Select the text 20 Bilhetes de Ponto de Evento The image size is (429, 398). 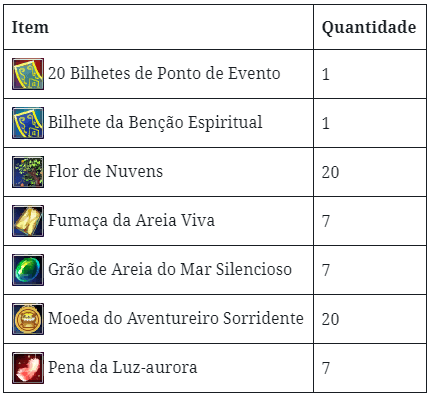pyautogui.click(x=164, y=73)
